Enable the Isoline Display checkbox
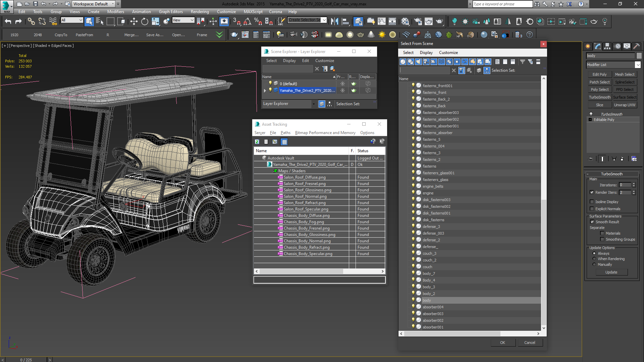The height and width of the screenshot is (362, 644). tap(592, 202)
